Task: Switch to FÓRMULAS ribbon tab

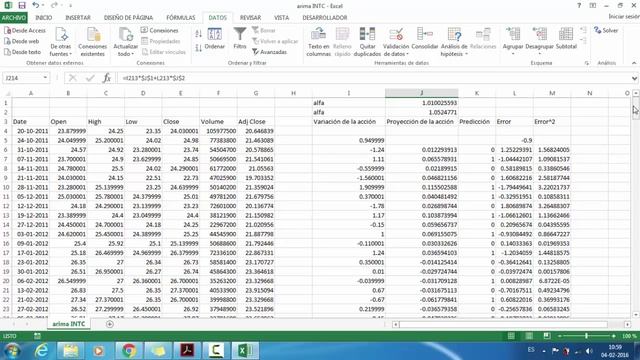Action: tap(181, 18)
